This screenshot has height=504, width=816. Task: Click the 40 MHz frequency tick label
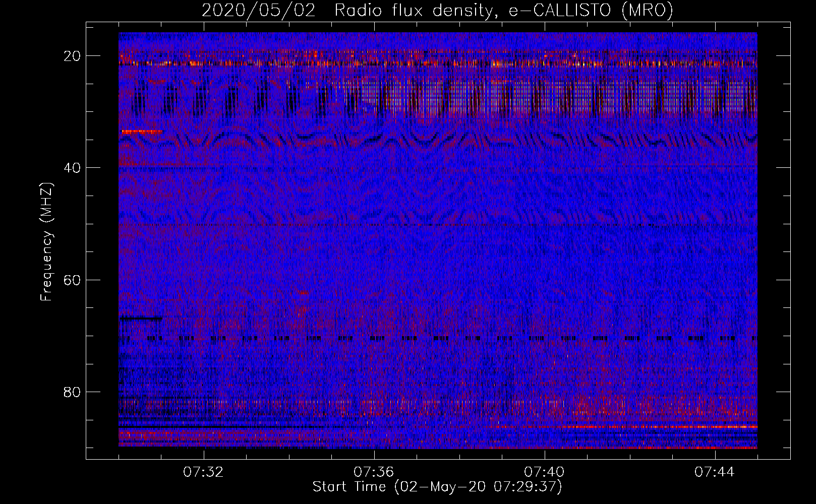coord(72,168)
